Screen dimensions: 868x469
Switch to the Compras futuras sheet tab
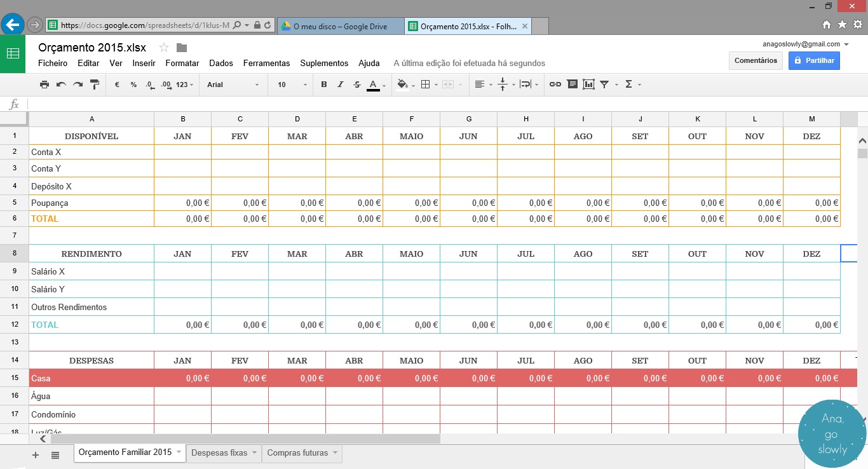297,453
